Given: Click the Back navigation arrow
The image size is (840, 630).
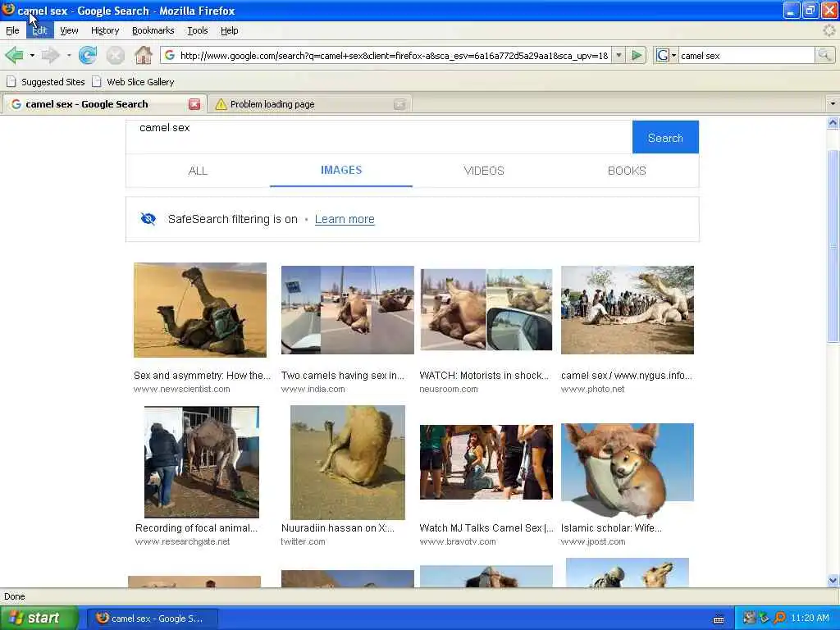Looking at the screenshot, I should click(x=15, y=55).
